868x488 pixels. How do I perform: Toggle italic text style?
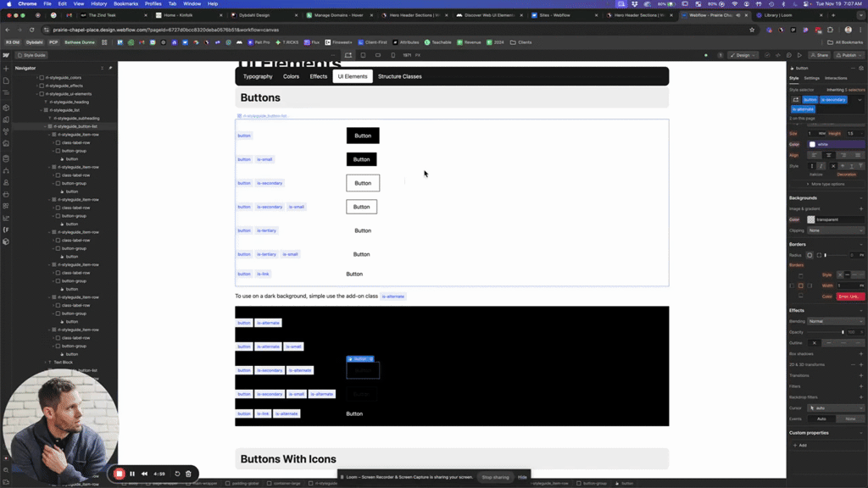(x=821, y=166)
